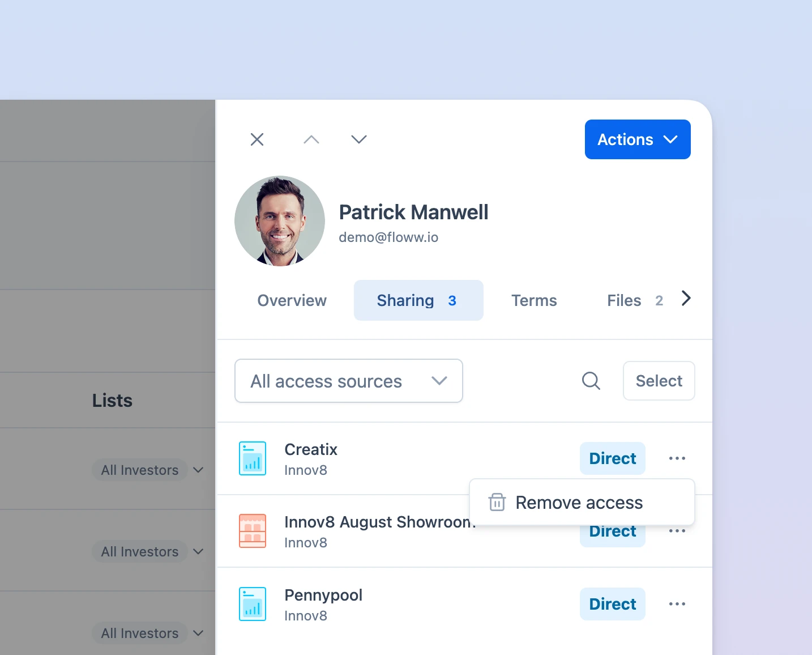Click the search magnifier icon
The height and width of the screenshot is (655, 812).
pyautogui.click(x=591, y=381)
